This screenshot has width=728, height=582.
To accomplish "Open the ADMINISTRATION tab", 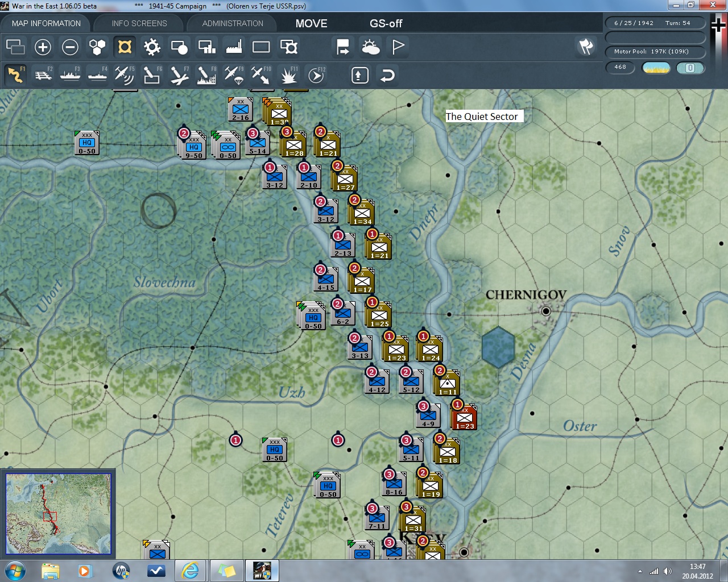I will (x=233, y=23).
